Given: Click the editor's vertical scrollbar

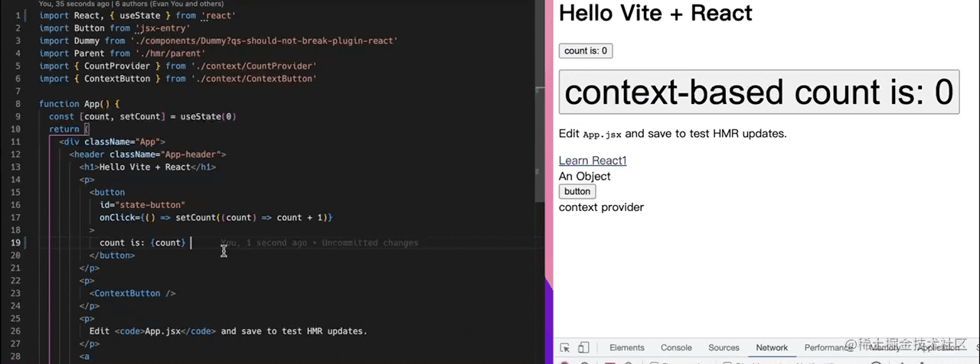Looking at the screenshot, I should tap(541, 153).
